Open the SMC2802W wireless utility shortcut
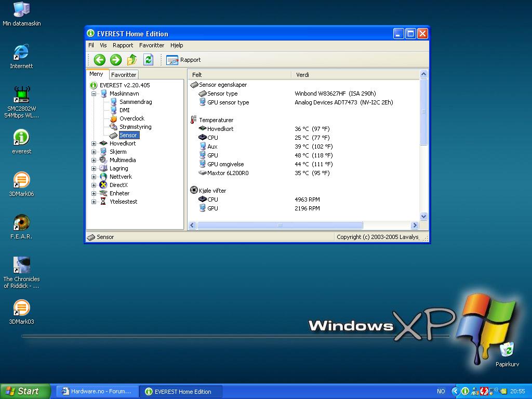 tap(22, 102)
